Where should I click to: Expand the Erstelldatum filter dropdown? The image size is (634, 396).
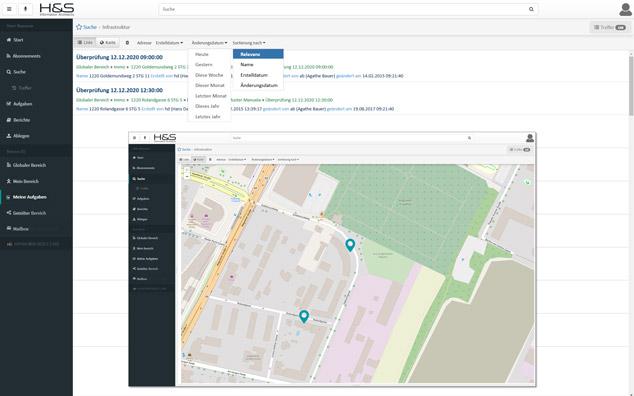pos(169,43)
